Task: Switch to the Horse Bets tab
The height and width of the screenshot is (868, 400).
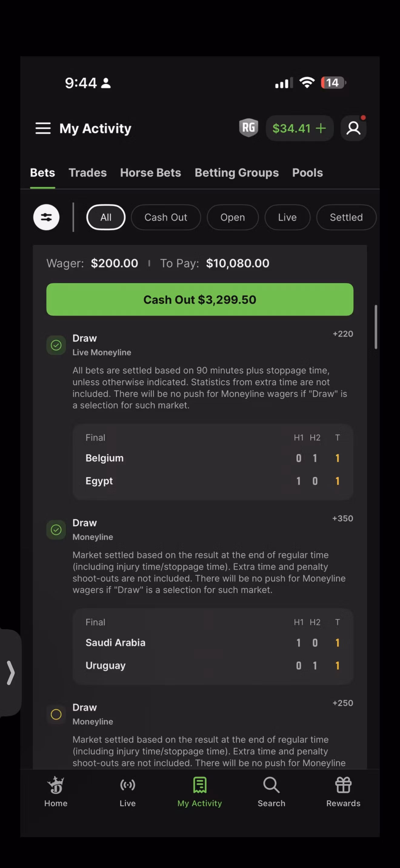Action: pos(150,173)
